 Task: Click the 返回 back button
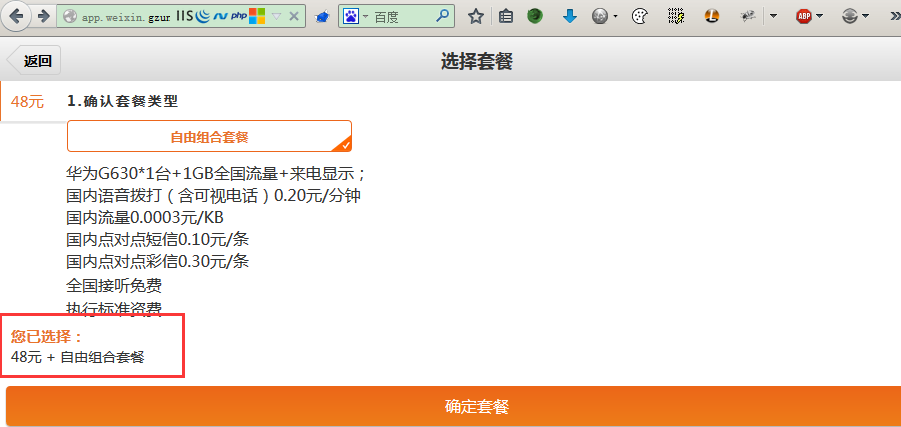(33, 60)
